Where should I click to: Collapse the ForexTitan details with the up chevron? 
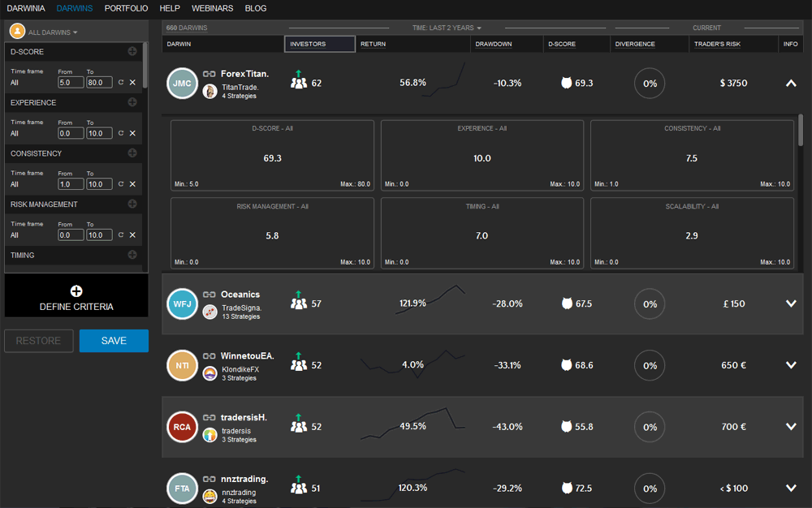tap(791, 84)
